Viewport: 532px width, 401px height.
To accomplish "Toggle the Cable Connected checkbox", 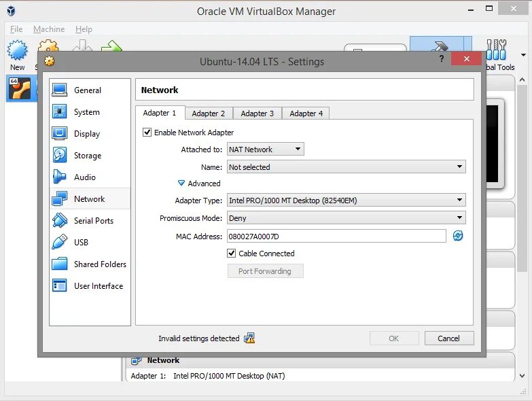I will click(x=232, y=253).
